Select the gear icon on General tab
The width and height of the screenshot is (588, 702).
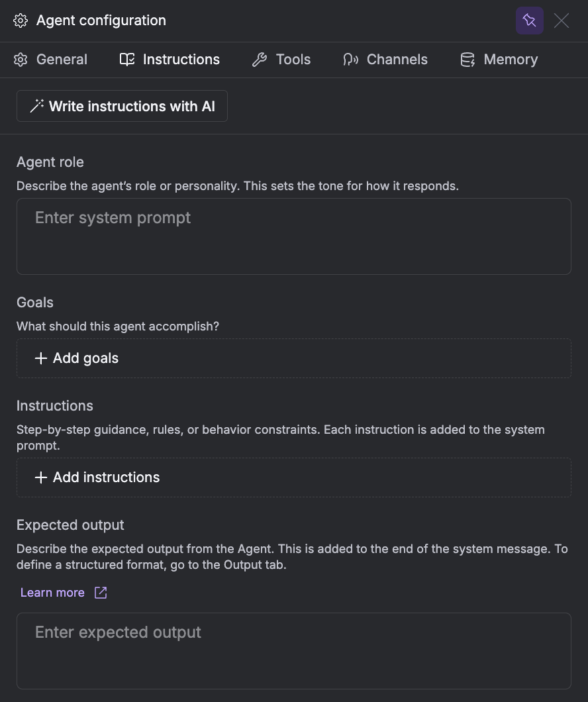coord(20,59)
